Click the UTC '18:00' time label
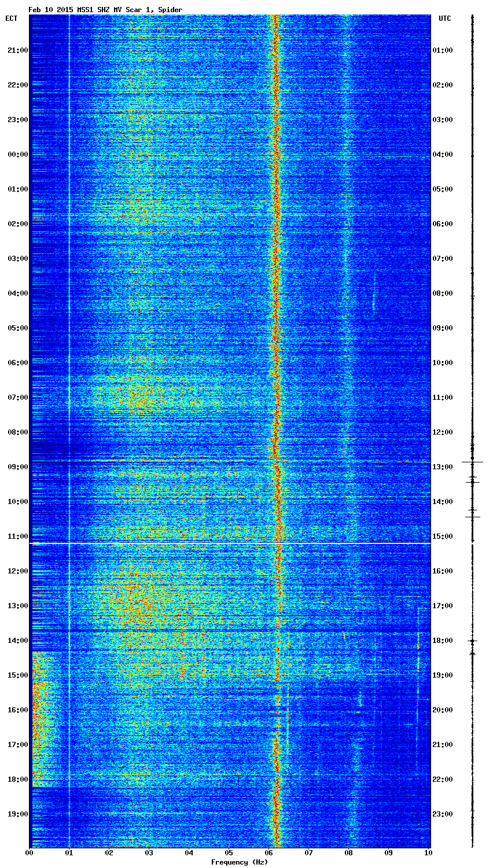This screenshot has height=868, width=493. 443,641
